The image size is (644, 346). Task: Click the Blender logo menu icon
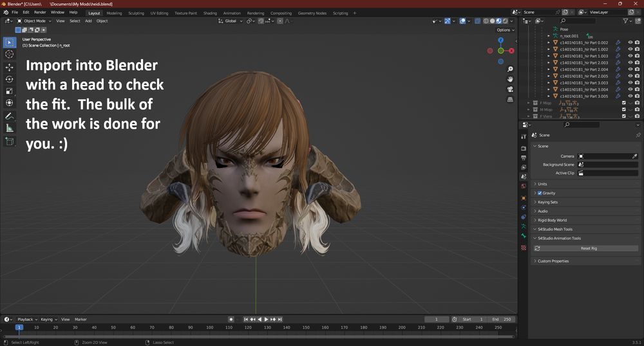click(6, 13)
